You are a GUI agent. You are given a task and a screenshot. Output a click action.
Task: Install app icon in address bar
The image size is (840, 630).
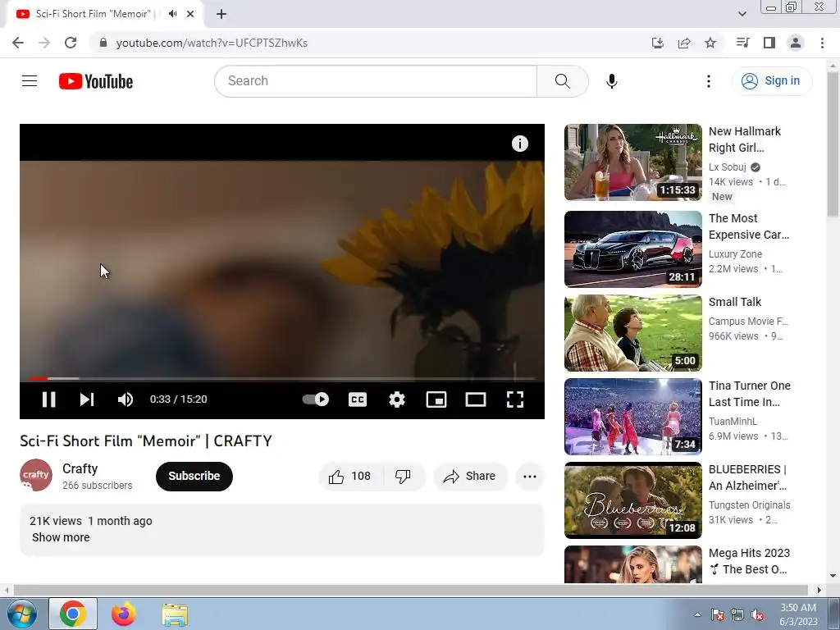pyautogui.click(x=657, y=43)
